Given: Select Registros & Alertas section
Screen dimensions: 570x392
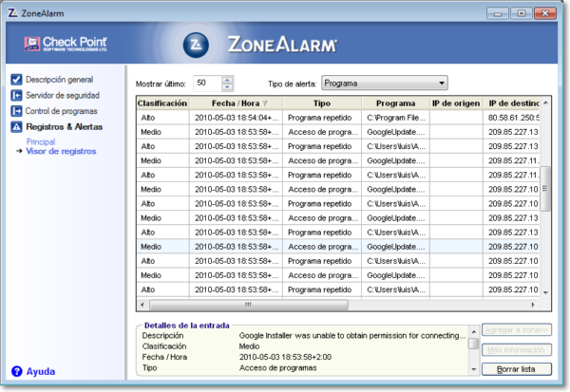Looking at the screenshot, I should click(x=65, y=127).
